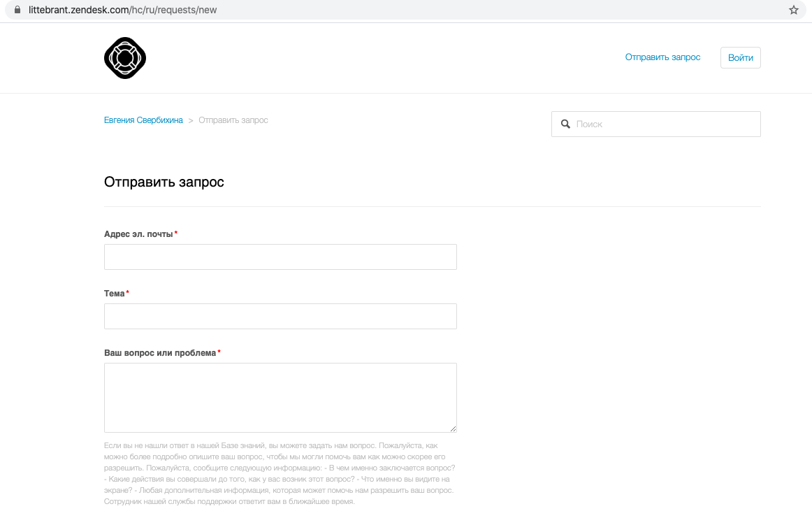Click into the Ваш вопрос или проблема textarea
Image resolution: width=812 pixels, height=518 pixels.
point(280,397)
